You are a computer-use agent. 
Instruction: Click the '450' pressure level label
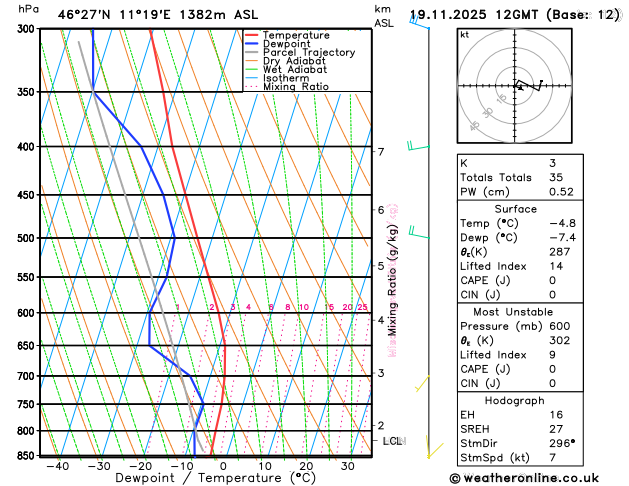(x=28, y=195)
